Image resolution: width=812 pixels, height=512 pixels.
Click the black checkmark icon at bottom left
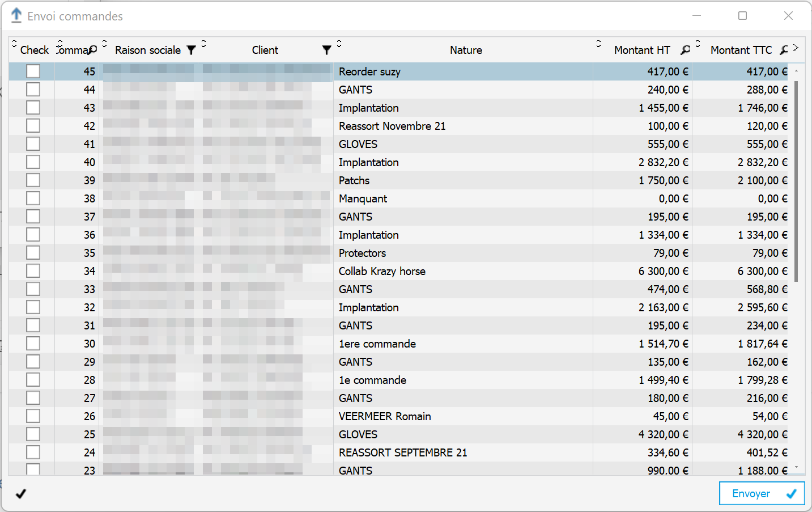tap(21, 494)
